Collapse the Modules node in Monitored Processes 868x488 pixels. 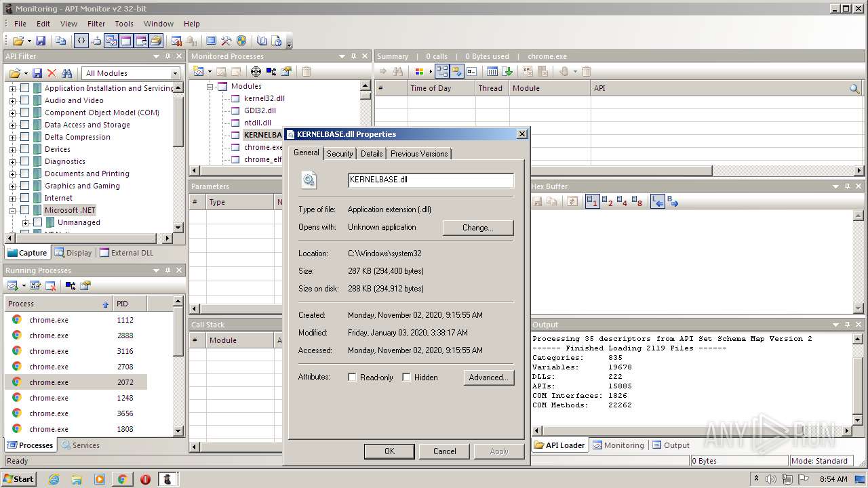210,86
